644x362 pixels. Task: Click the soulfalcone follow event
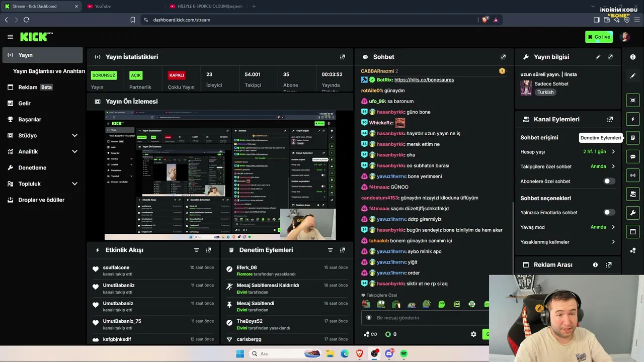(x=153, y=270)
